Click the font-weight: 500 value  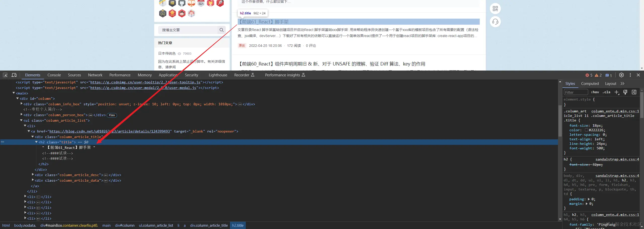point(600,148)
